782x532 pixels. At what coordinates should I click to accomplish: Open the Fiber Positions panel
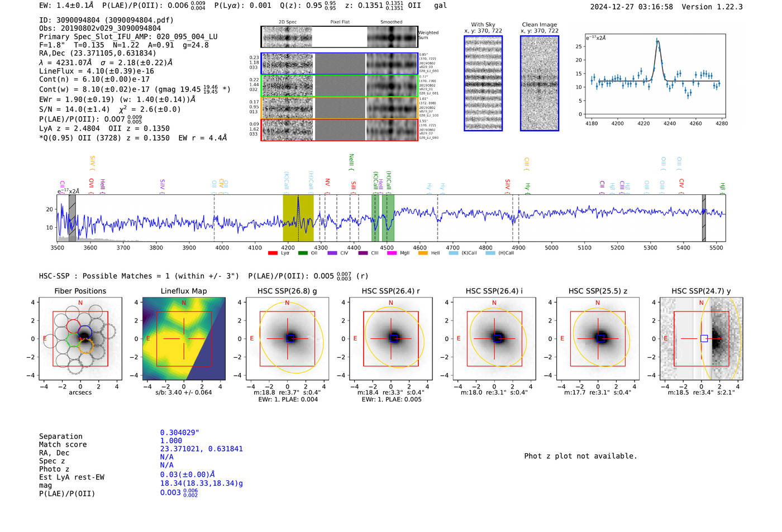click(x=80, y=339)
